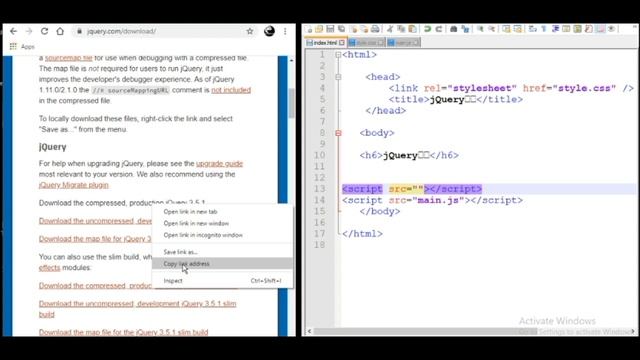Image resolution: width=640 pixels, height=360 pixels.
Task: Collapse the html fold marker on line 1
Action: pos(338,55)
